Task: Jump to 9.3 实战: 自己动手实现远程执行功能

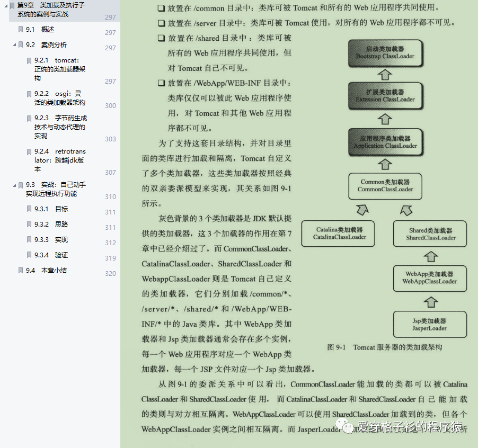Action: click(56, 189)
